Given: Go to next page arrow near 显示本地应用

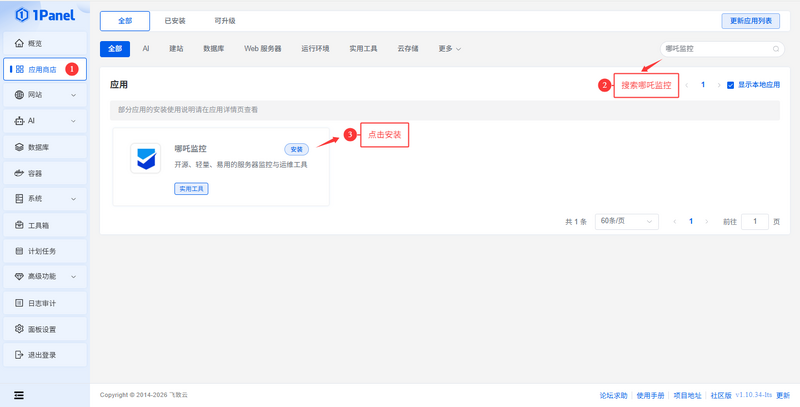Looking at the screenshot, I should [x=719, y=85].
